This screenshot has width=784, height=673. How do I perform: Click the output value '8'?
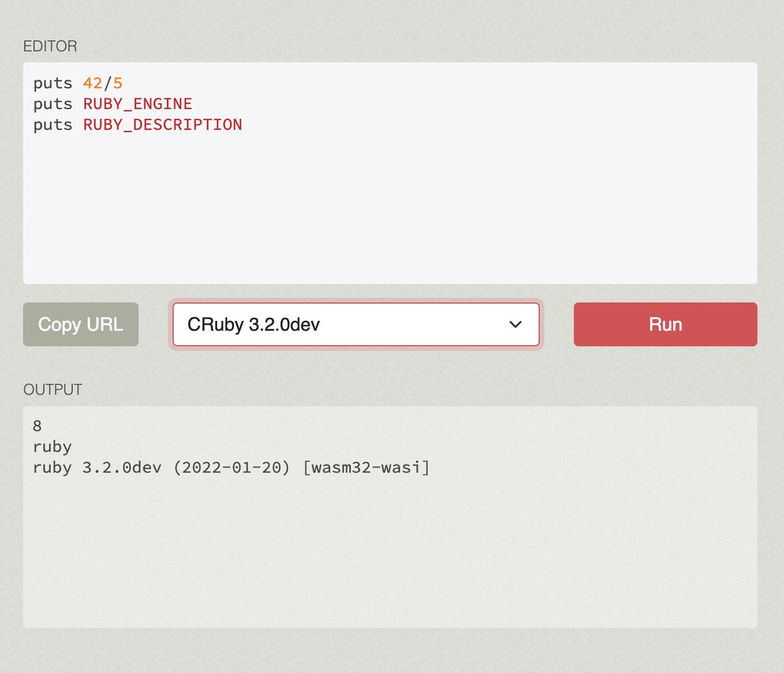point(37,426)
